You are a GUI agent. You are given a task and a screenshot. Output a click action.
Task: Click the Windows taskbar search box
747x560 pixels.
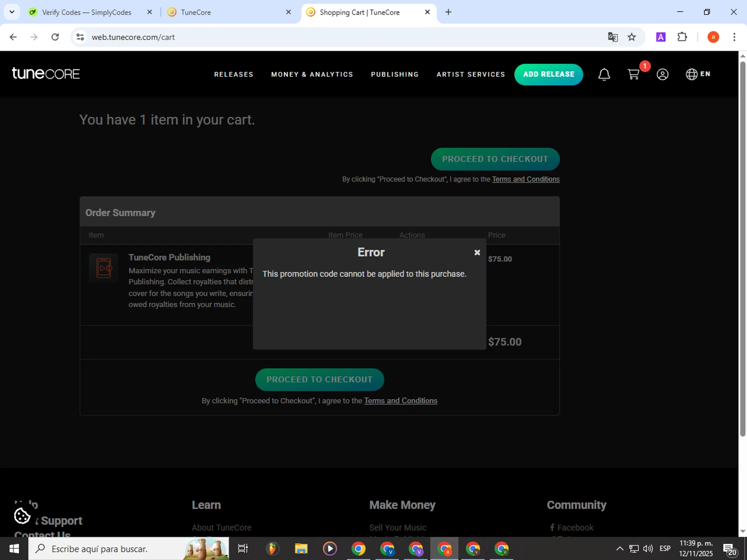click(128, 549)
